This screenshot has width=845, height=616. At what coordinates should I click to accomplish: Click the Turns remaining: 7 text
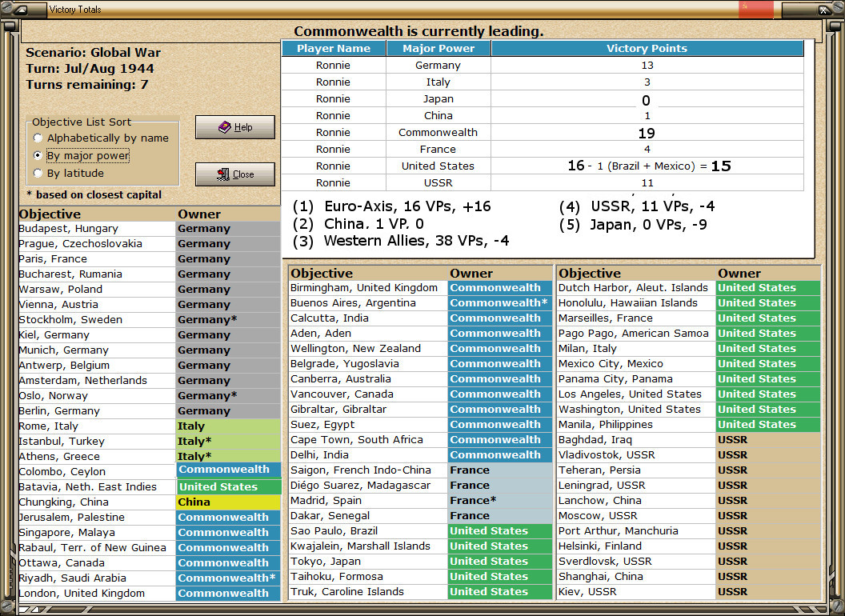coord(86,85)
